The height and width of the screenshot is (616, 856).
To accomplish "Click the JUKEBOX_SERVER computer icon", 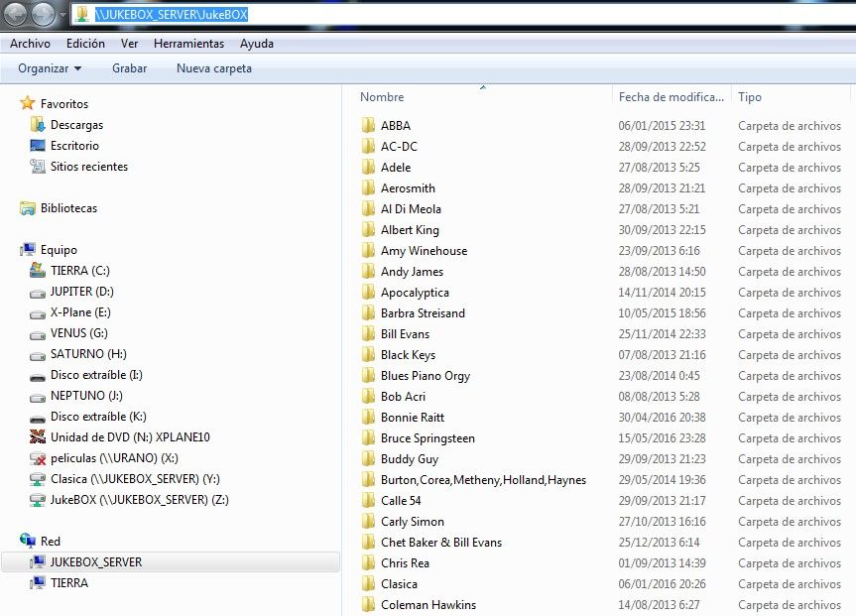I will [x=38, y=561].
